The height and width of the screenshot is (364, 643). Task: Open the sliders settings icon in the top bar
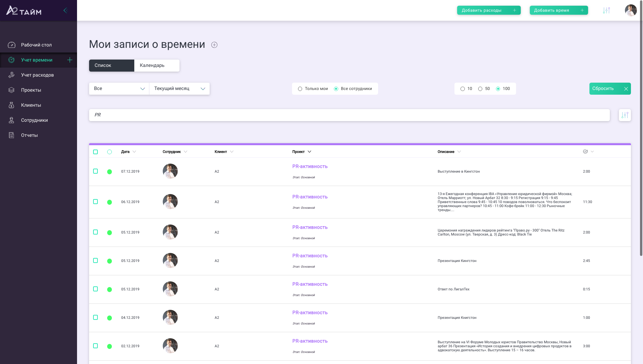click(606, 10)
